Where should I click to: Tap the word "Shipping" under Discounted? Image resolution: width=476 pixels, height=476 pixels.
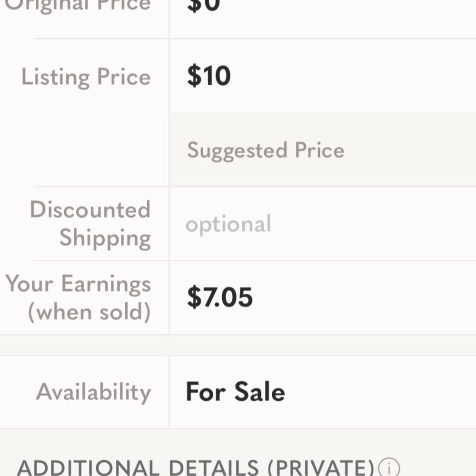coord(105,238)
